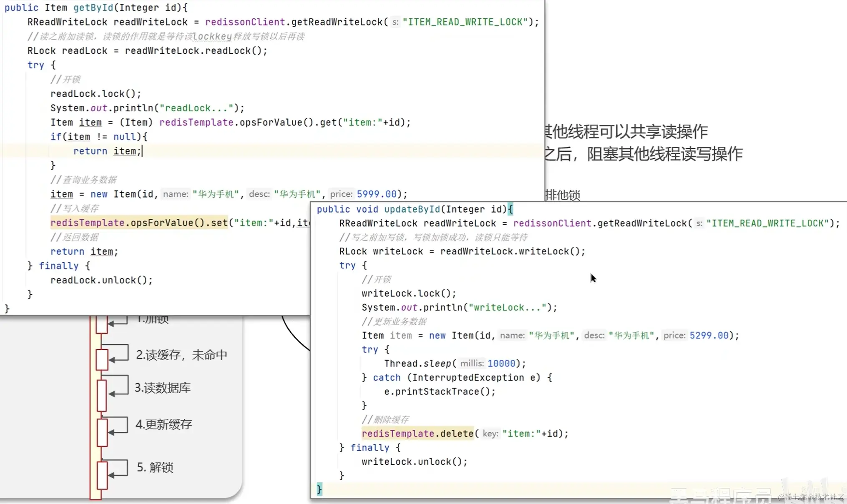Viewport: 847px width, 504px height.
Task: Click the price value 5999.00
Action: coord(376,194)
